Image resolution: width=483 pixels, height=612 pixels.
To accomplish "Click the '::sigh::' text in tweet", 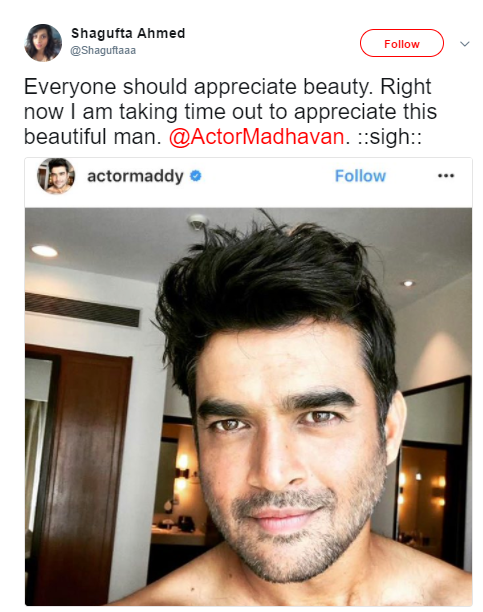I will (390, 137).
